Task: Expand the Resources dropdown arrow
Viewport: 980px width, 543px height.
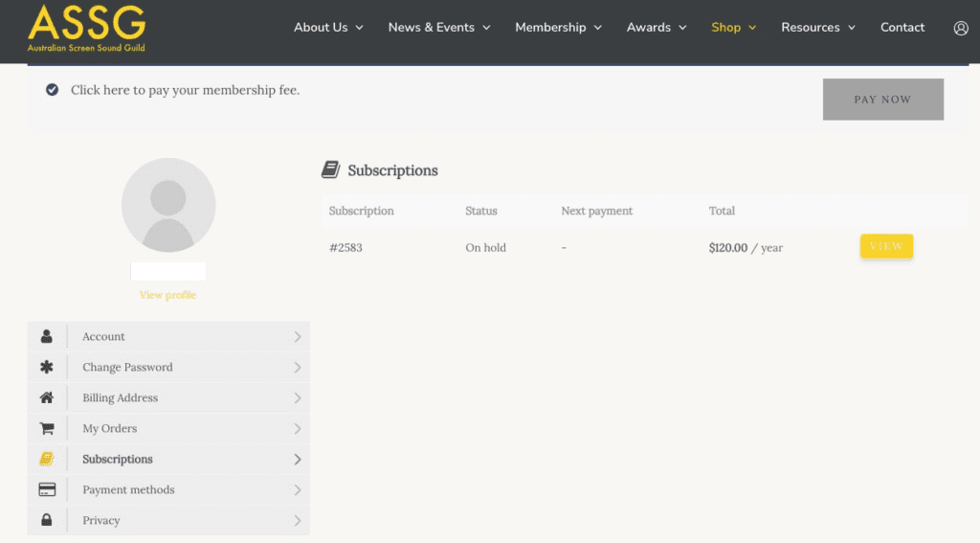Action: pyautogui.click(x=851, y=28)
